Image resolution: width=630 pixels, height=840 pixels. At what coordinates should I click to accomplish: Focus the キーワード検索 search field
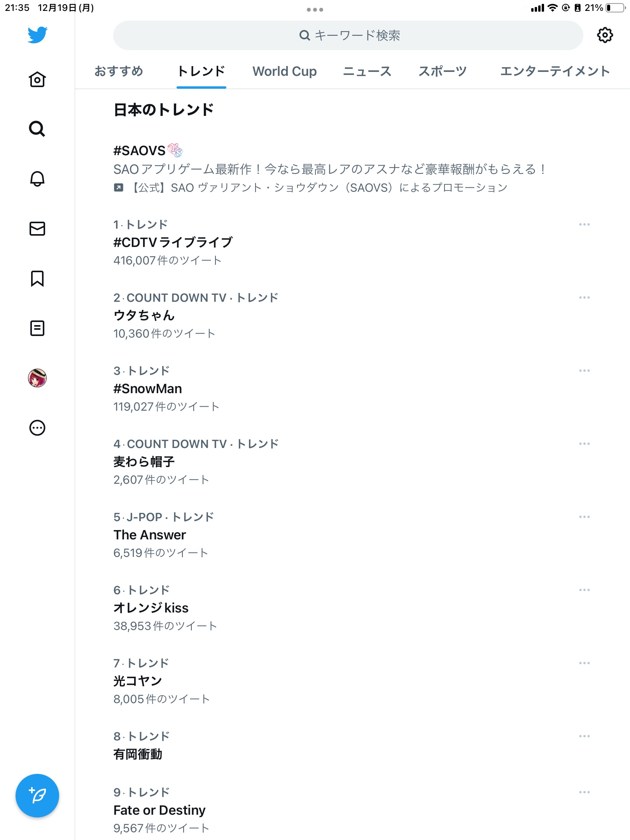tap(348, 35)
